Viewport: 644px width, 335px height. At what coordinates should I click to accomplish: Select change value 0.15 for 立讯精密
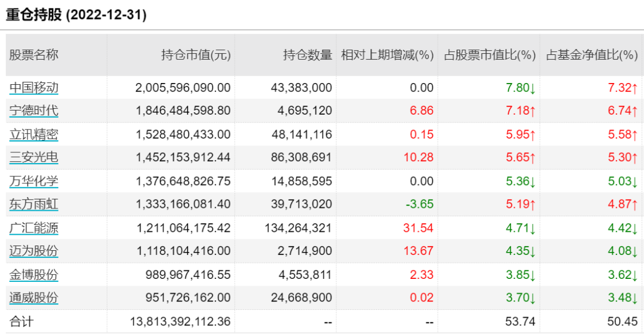422,134
